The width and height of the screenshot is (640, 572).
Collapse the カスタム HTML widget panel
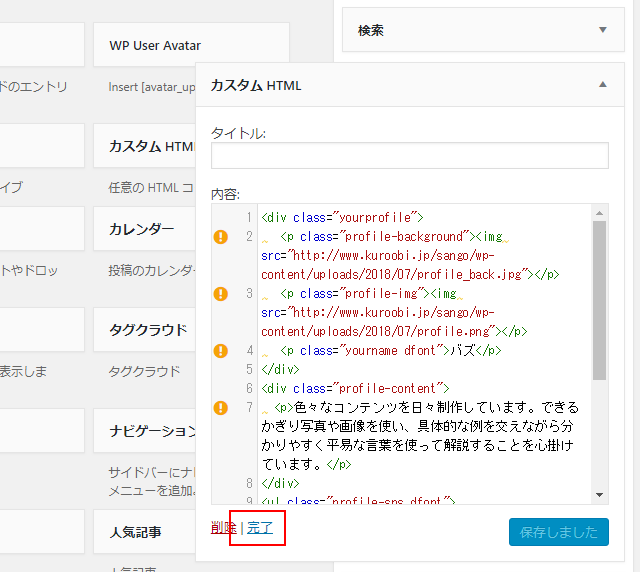tap(602, 85)
